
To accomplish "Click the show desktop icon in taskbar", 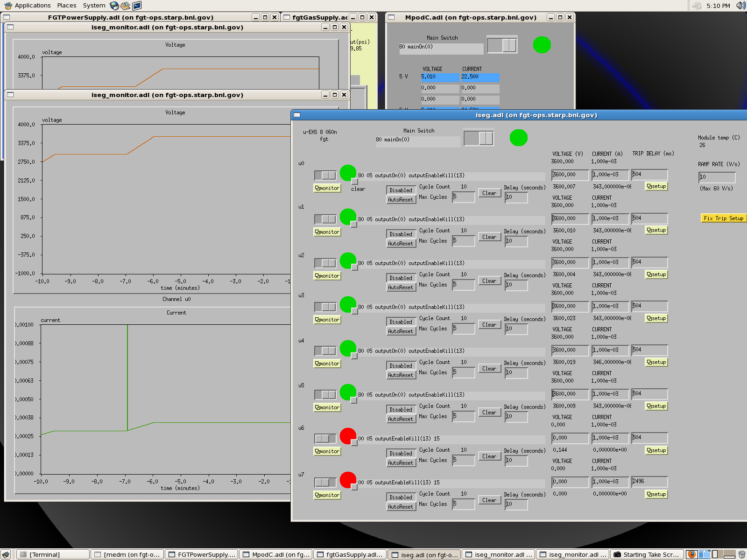I will pos(6,554).
